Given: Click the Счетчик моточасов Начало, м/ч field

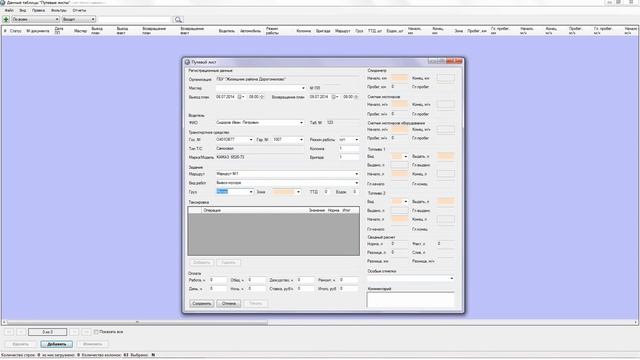Looking at the screenshot, I should pos(399,104).
